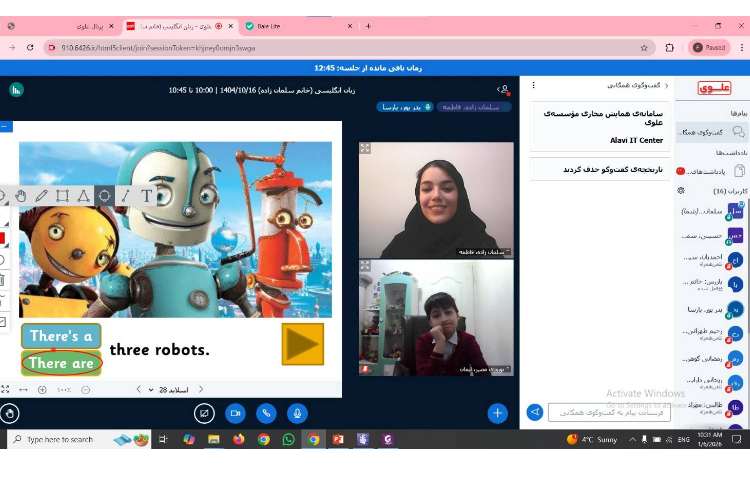Screen dimensions: 750x480
Task: Click the teacher's webcam video
Action: click(x=436, y=200)
